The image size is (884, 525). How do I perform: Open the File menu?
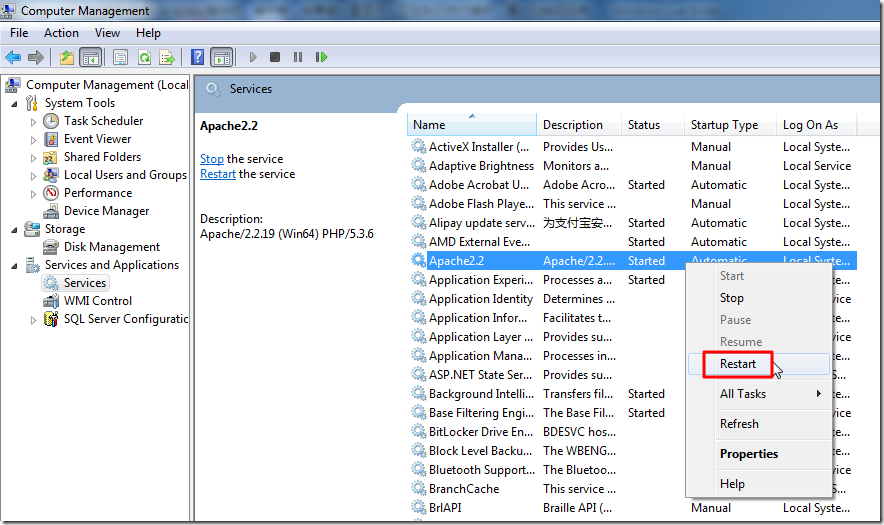(19, 33)
